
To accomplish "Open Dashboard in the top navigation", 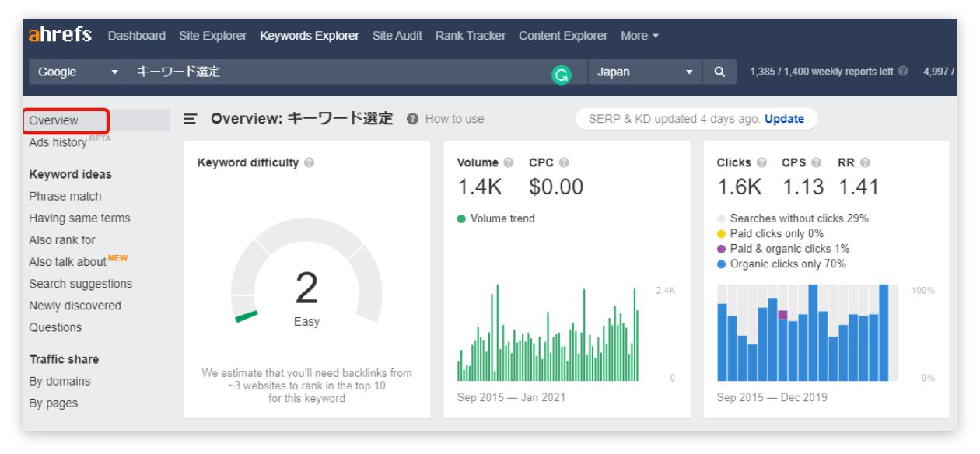I will pyautogui.click(x=137, y=36).
